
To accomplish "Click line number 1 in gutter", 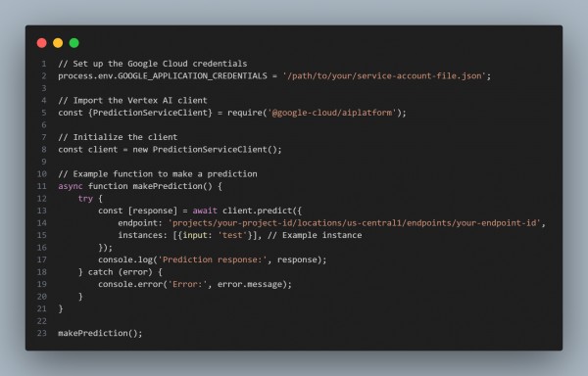I will point(44,64).
